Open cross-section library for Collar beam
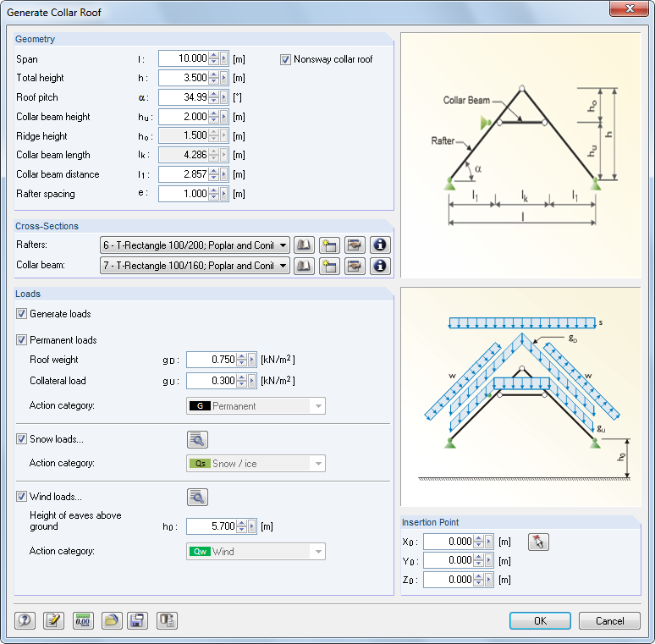The width and height of the screenshot is (655, 644). (304, 266)
